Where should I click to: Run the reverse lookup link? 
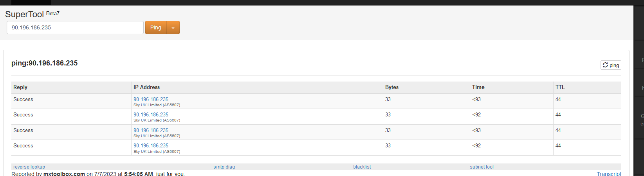tap(29, 167)
